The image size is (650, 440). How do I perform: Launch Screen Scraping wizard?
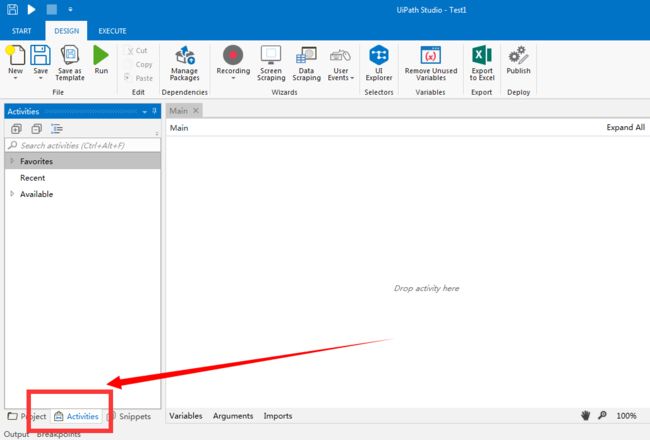tap(271, 63)
